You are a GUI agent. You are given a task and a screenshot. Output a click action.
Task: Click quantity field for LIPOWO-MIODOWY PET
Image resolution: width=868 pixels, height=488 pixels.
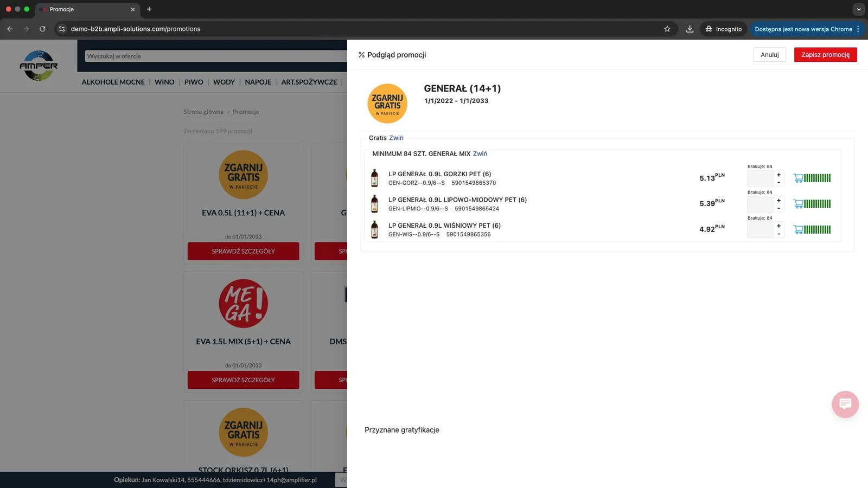click(761, 204)
